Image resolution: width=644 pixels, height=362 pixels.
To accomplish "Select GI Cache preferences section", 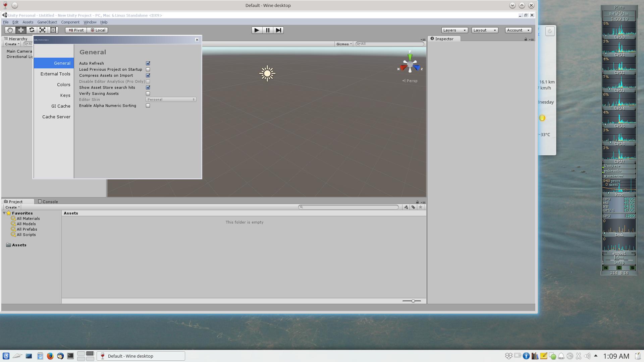I will tap(54, 106).
